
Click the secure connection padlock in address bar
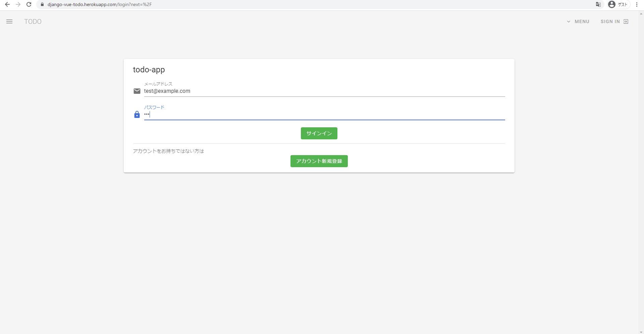(x=42, y=4)
